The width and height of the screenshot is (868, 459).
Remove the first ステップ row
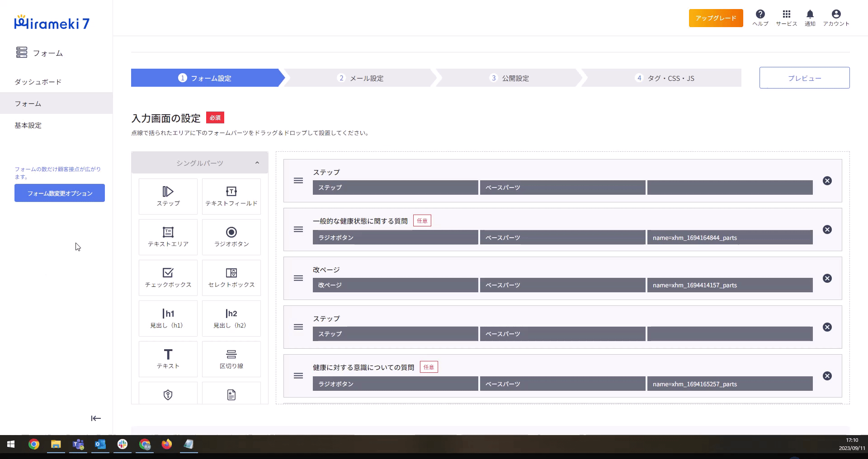pos(827,181)
